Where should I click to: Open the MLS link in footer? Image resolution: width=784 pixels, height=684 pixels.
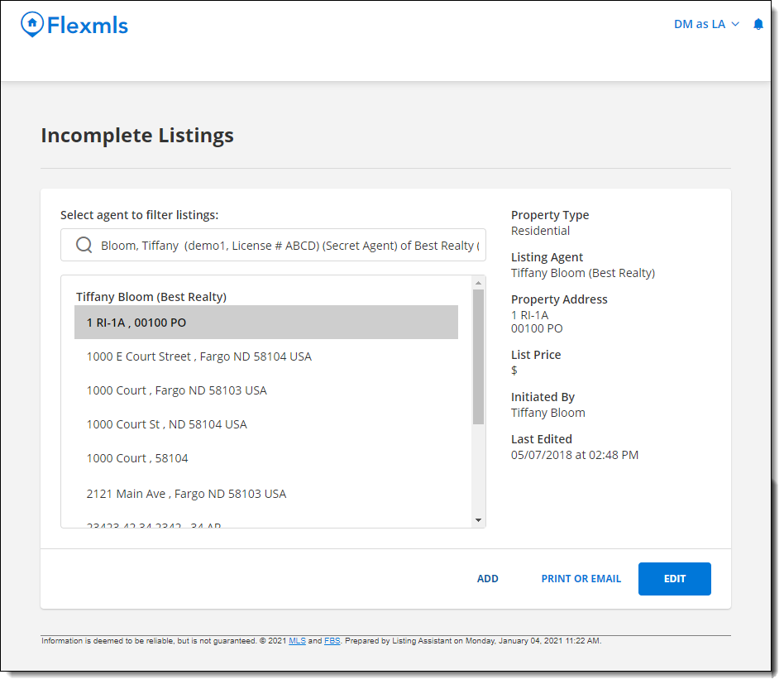click(297, 641)
